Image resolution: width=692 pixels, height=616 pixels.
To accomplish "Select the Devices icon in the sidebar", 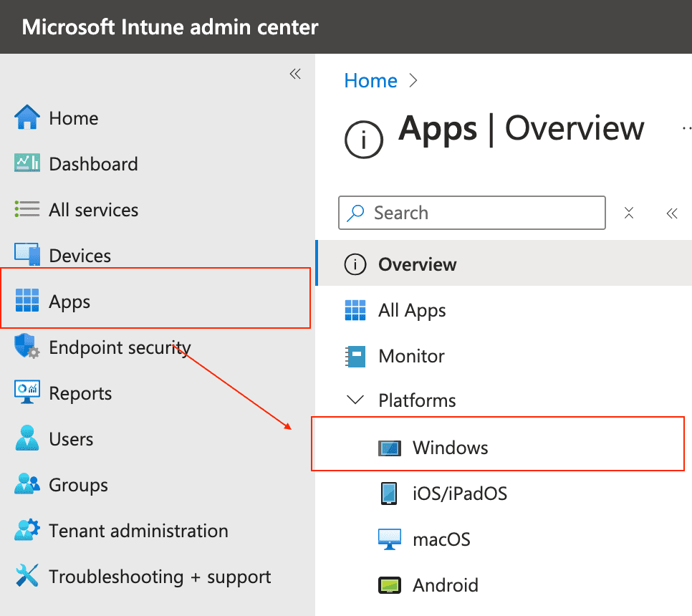I will 26,255.
